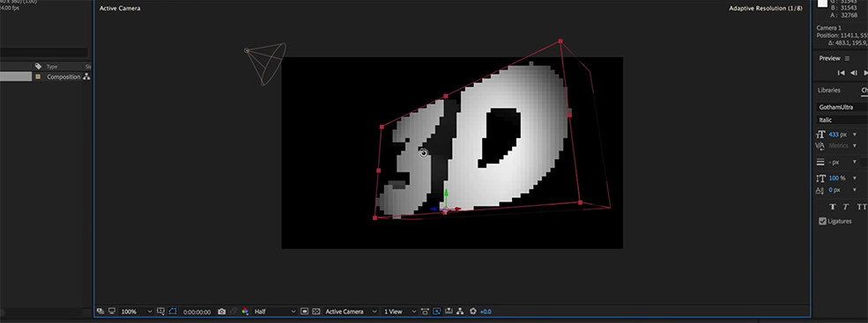Click the font size TT icon
The width and height of the screenshot is (868, 323).
pyautogui.click(x=820, y=135)
